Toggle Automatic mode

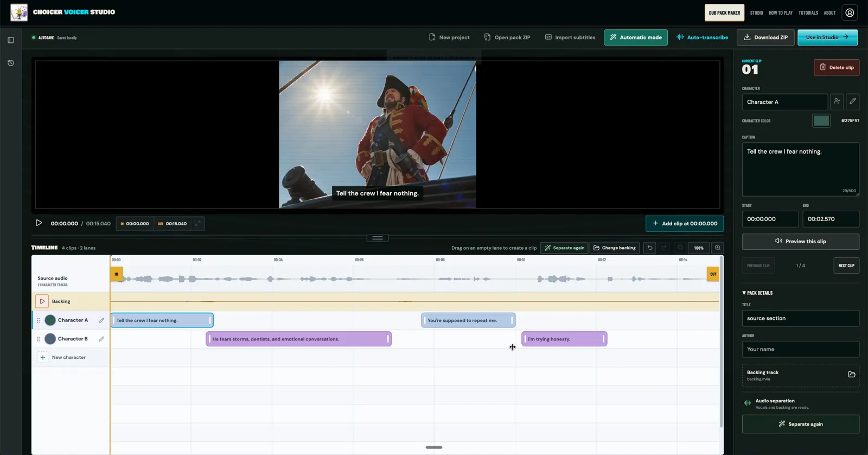tap(636, 37)
